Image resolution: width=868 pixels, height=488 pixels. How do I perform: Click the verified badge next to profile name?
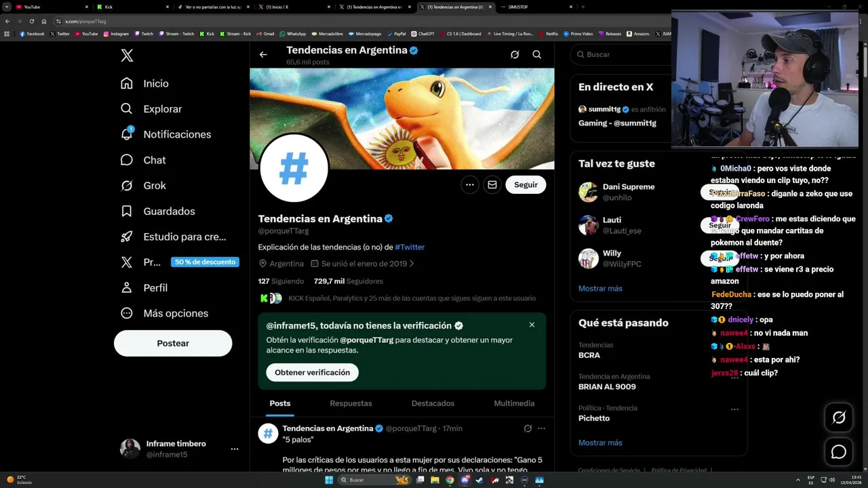click(389, 219)
